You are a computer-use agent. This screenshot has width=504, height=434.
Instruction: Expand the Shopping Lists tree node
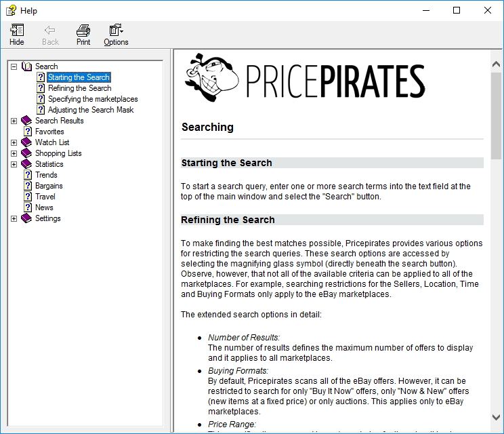point(14,153)
